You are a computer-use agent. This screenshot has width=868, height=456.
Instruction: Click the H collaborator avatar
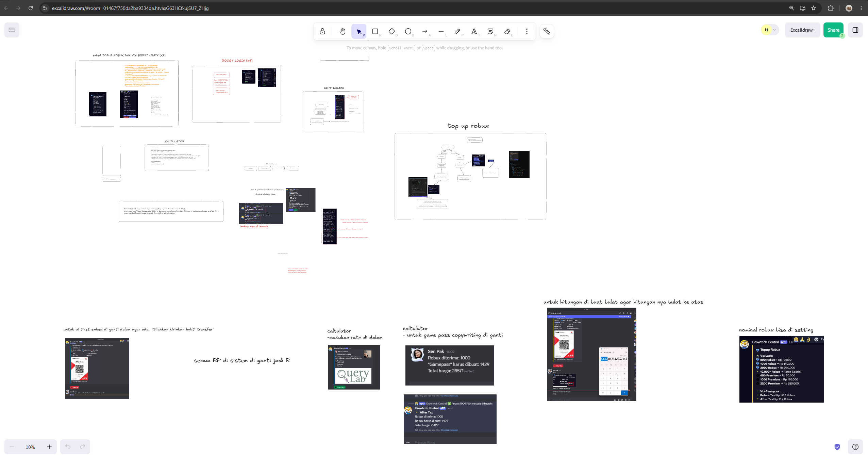point(766,30)
